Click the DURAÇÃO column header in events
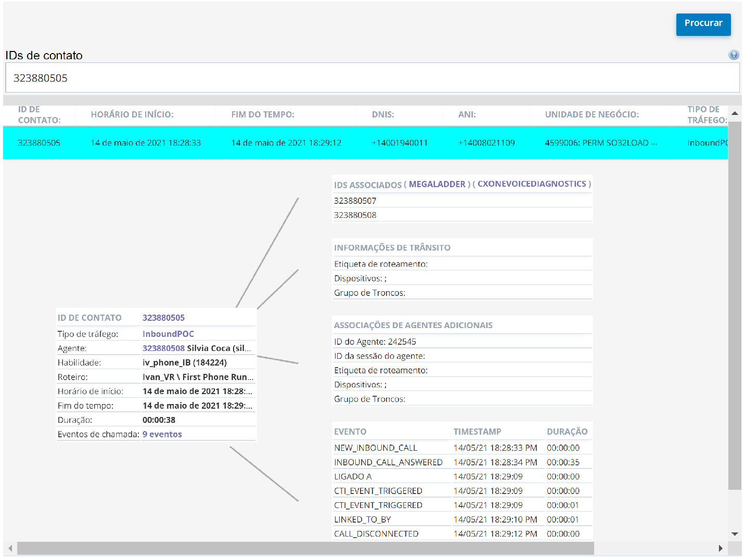Screen dimensions: 745x560 [x=567, y=432]
